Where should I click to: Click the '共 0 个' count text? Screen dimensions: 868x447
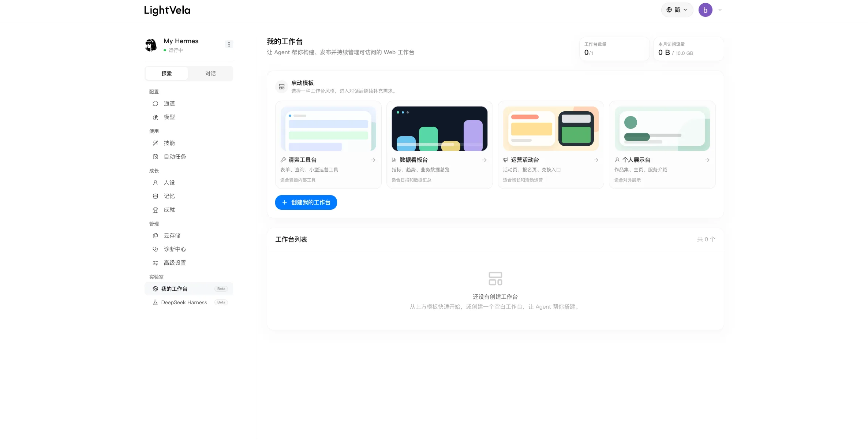pos(706,239)
